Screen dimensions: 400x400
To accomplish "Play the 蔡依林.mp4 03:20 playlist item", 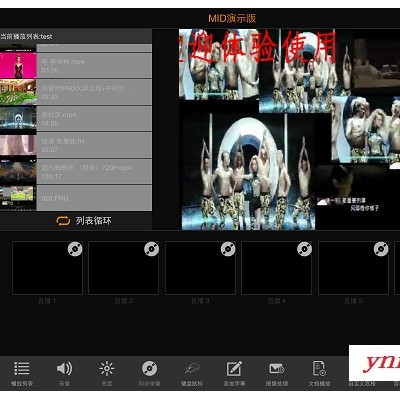I will (x=94, y=66).
